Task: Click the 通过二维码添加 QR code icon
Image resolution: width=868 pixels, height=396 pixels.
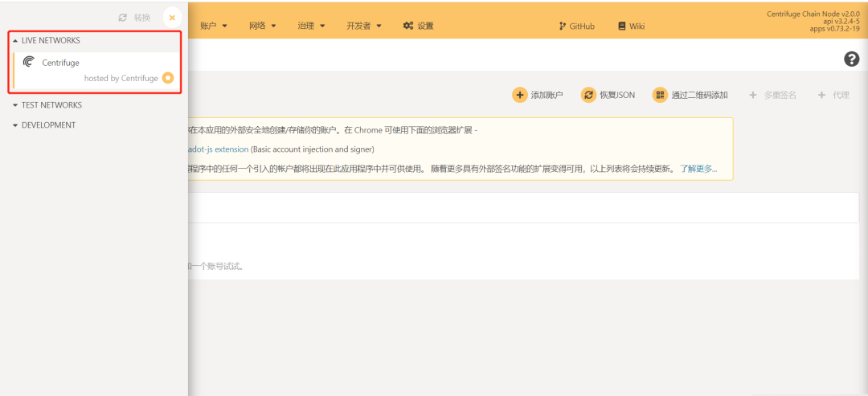Action: click(x=660, y=95)
